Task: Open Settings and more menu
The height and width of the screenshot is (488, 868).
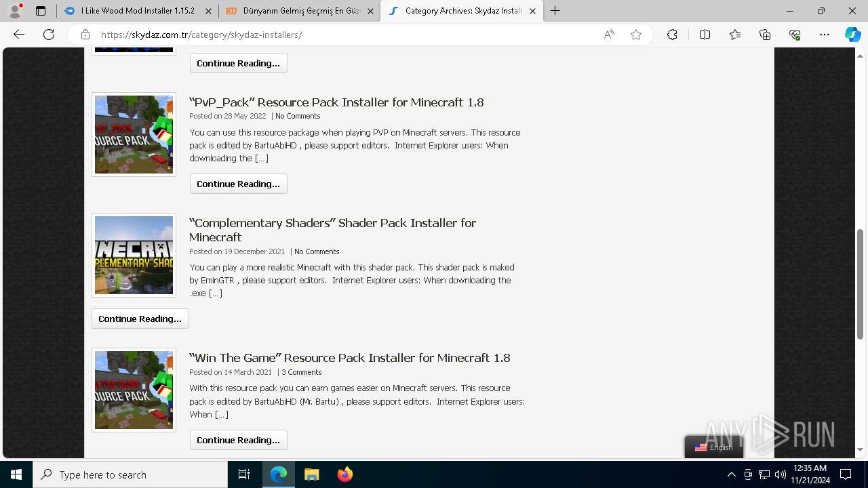Action: (x=825, y=35)
